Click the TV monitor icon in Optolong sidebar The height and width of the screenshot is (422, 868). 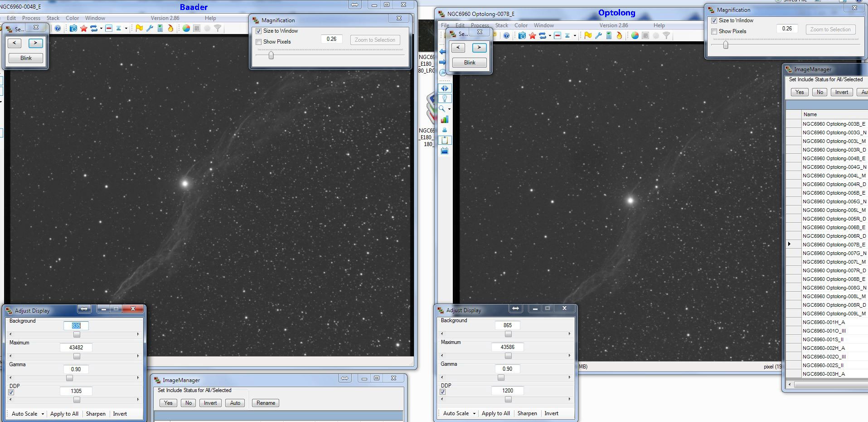444,151
